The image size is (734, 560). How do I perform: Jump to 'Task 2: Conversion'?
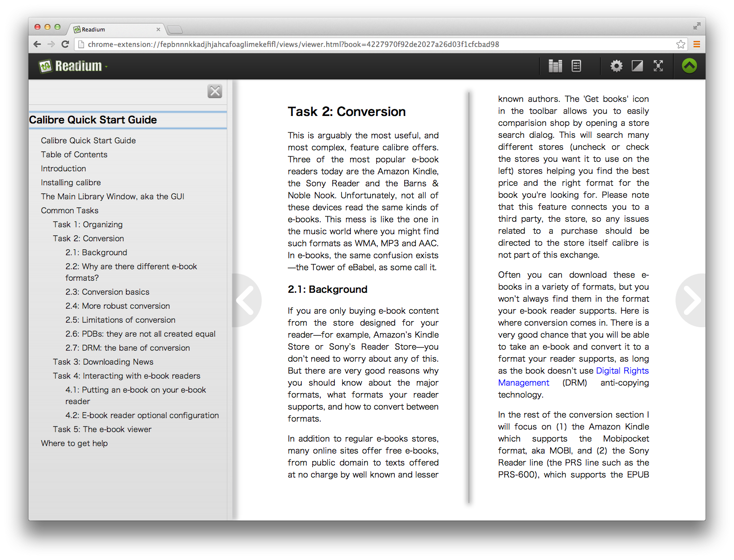coord(88,238)
